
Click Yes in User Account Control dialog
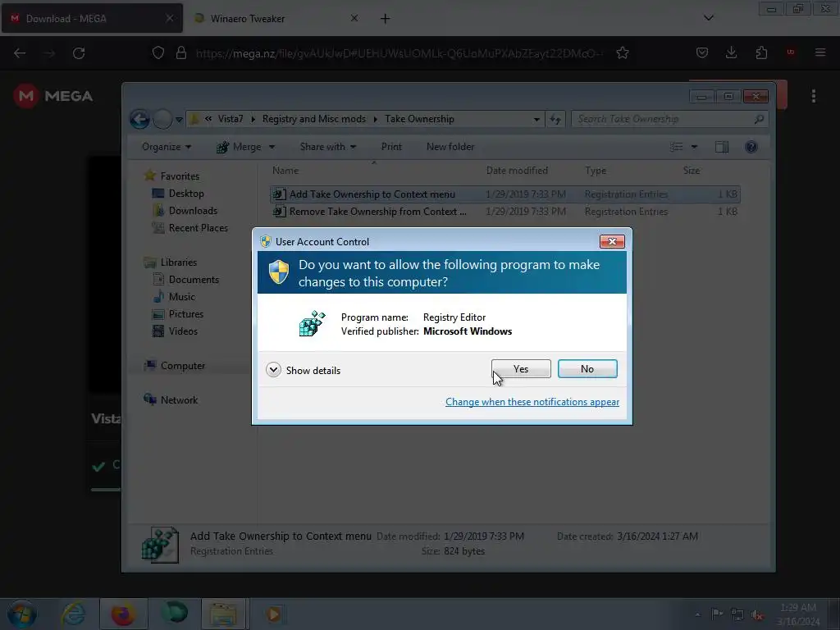click(521, 368)
